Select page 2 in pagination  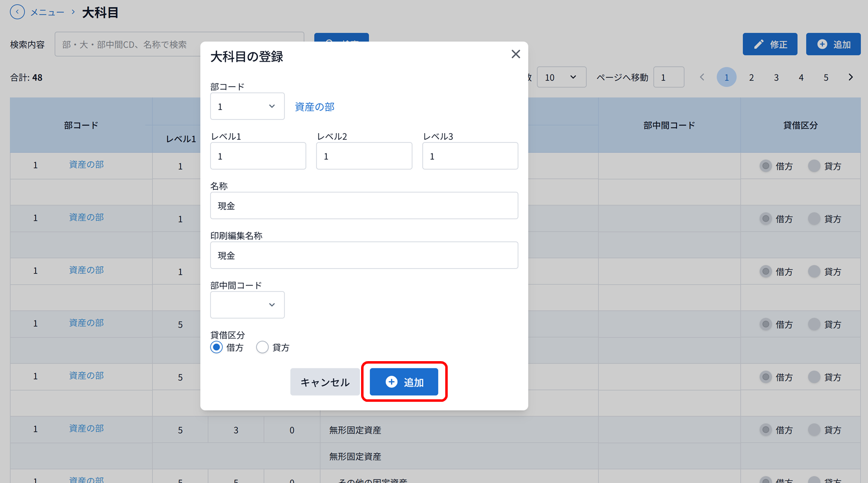(x=752, y=77)
